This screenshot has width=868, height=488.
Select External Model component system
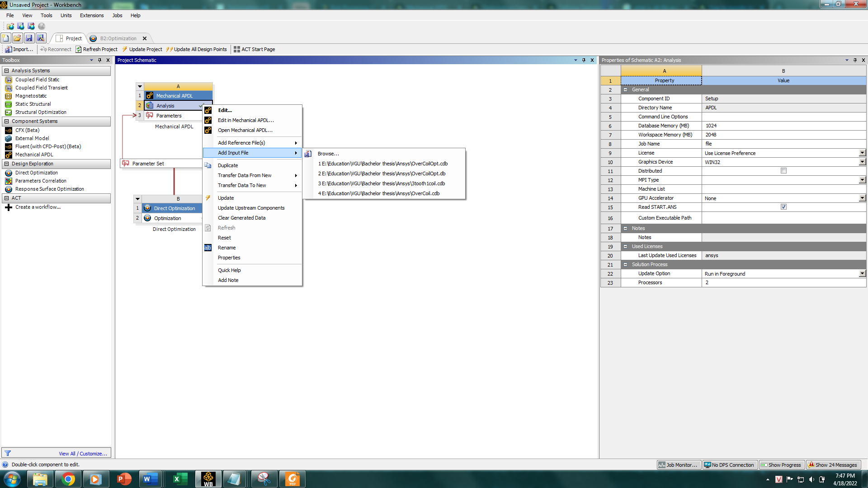coord(32,138)
